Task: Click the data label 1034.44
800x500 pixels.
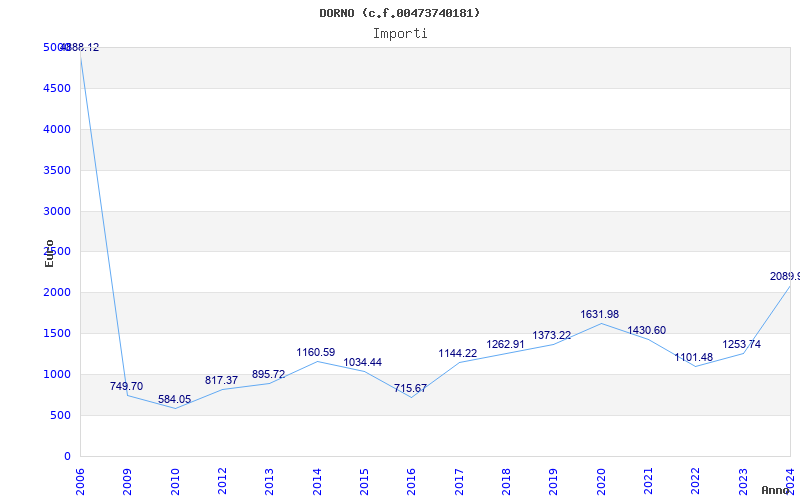Action: coord(363,363)
